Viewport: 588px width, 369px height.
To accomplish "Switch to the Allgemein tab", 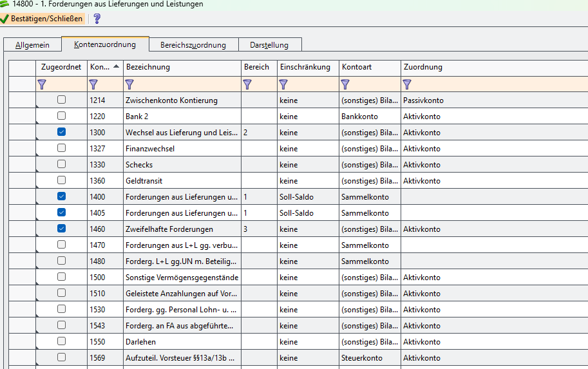I will 32,45.
